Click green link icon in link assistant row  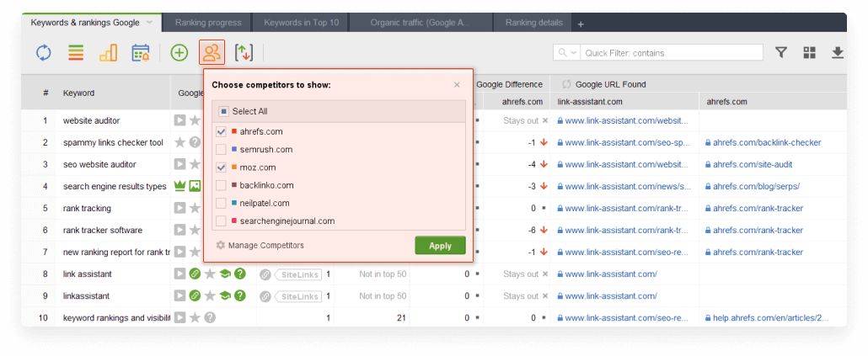tap(195, 274)
